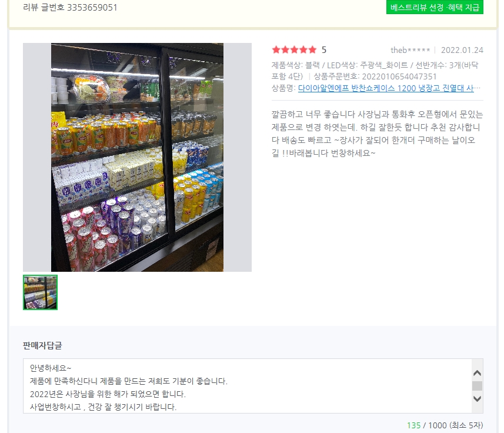Click the 안녕하세요~ line in the reply
The height and width of the screenshot is (433, 504).
click(51, 368)
